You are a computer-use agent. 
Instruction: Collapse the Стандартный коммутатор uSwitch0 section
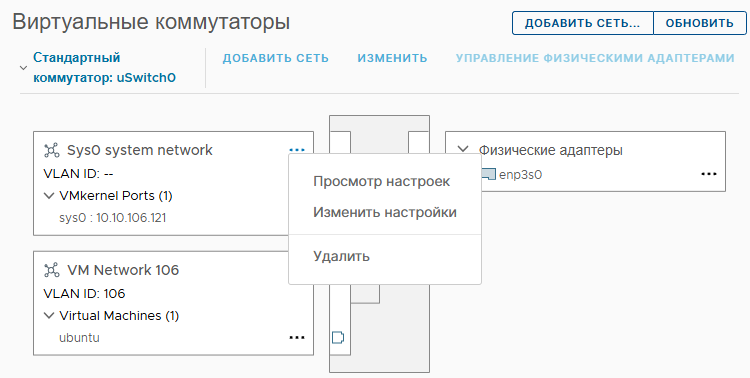point(23,68)
